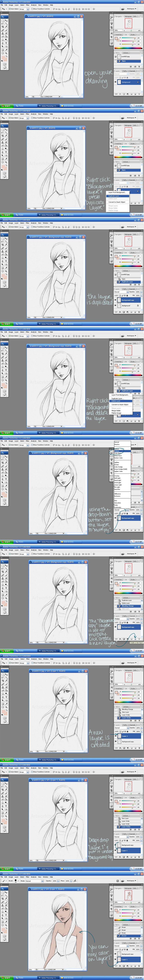This screenshot has width=144, height=980.
Task: Click the Layers panel trash icon in 'A new layer is created' screenshot
Action: 139,748
